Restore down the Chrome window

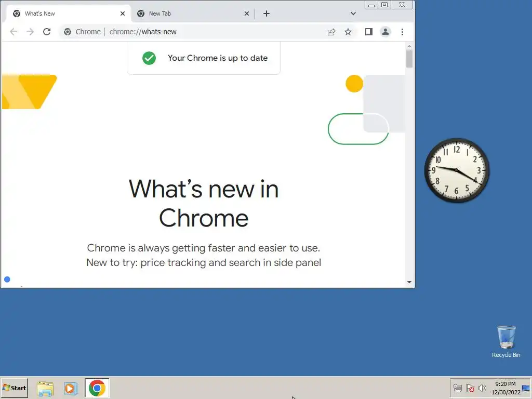point(384,5)
